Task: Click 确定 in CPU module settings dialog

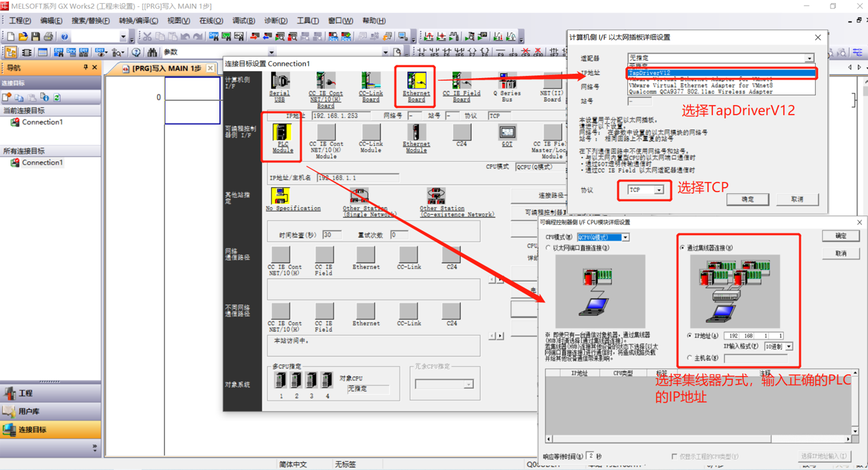Action: 841,236
